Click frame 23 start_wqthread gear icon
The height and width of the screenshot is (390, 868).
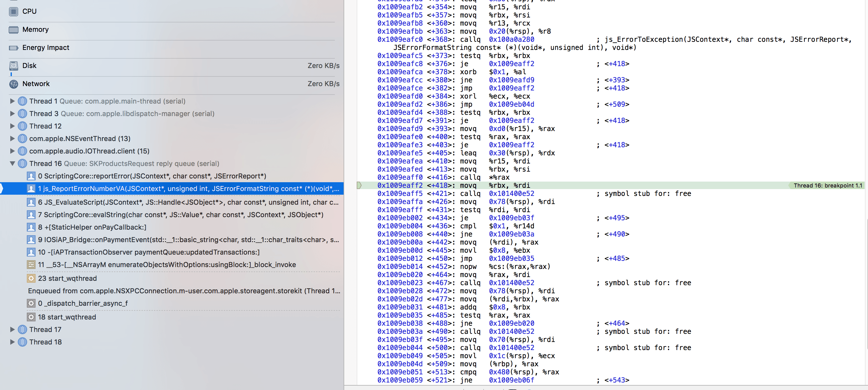pos(31,278)
